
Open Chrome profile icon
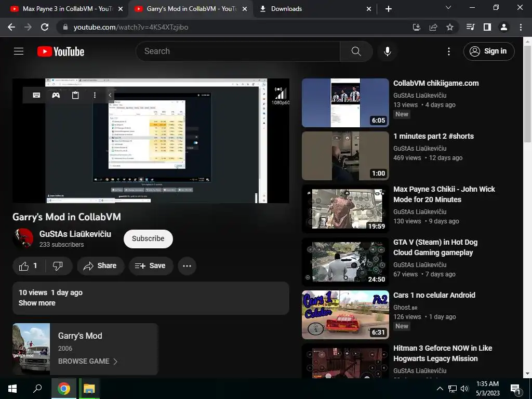pyautogui.click(x=504, y=27)
